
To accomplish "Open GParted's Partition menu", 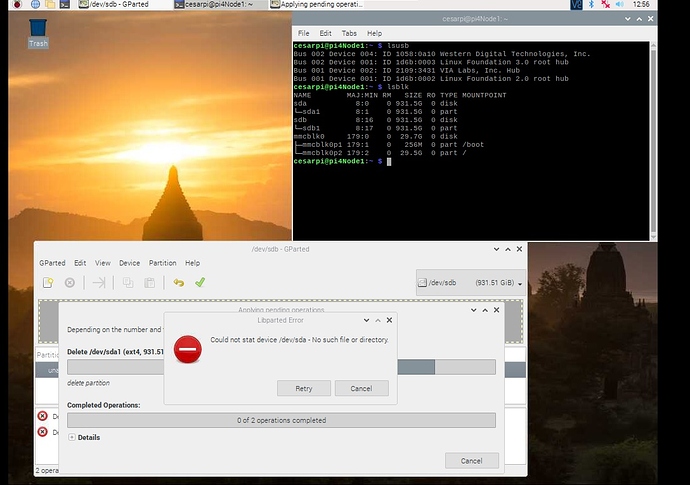I will (162, 263).
